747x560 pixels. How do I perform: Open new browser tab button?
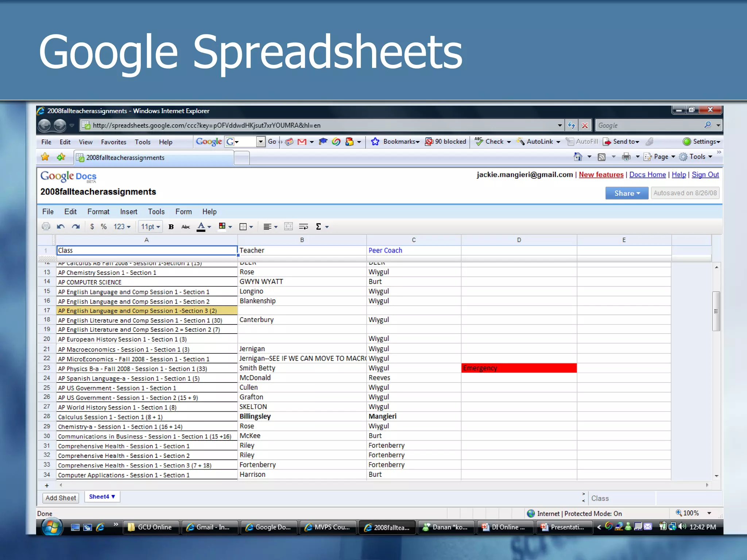tap(242, 158)
